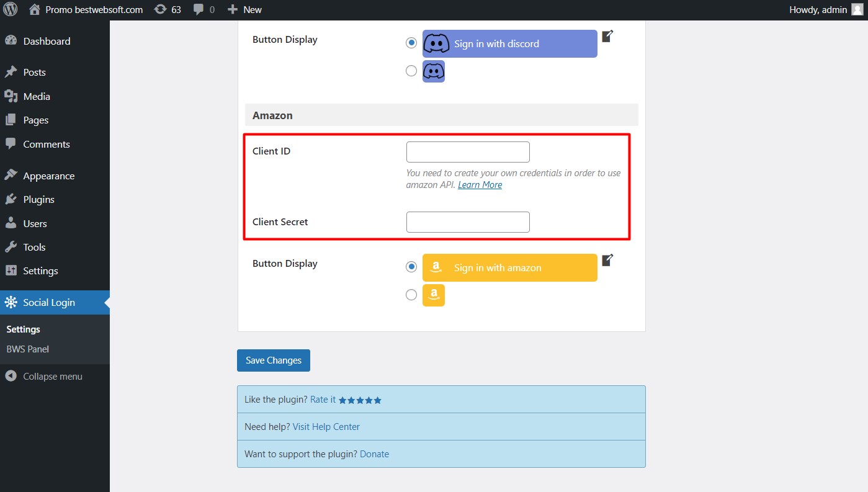Click the small discord icon preview
The width and height of the screenshot is (868, 492).
434,71
